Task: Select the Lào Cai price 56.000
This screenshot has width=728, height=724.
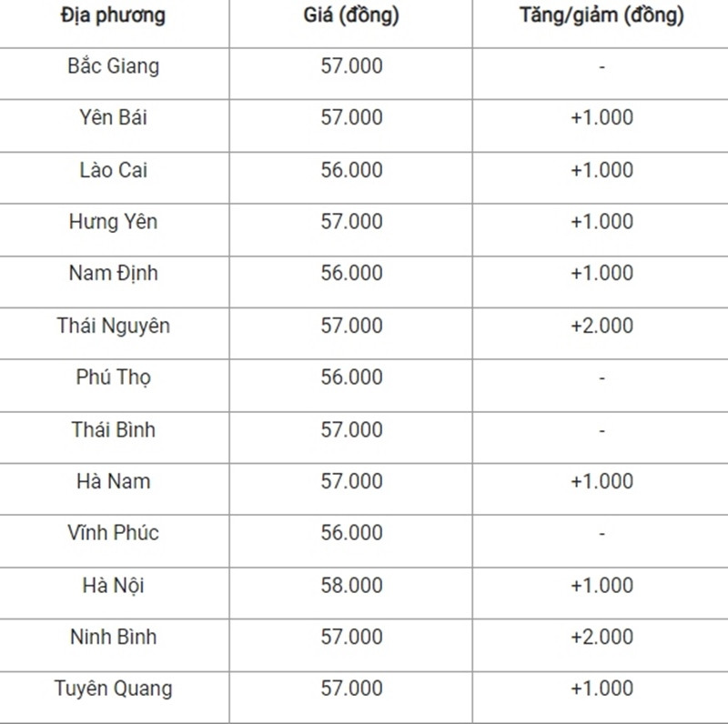Action: (x=351, y=170)
